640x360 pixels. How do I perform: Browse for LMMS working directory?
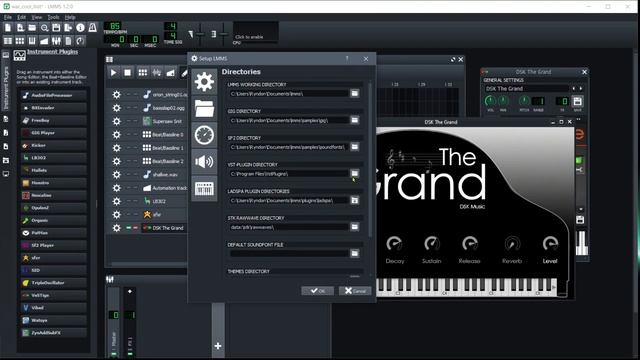click(355, 93)
